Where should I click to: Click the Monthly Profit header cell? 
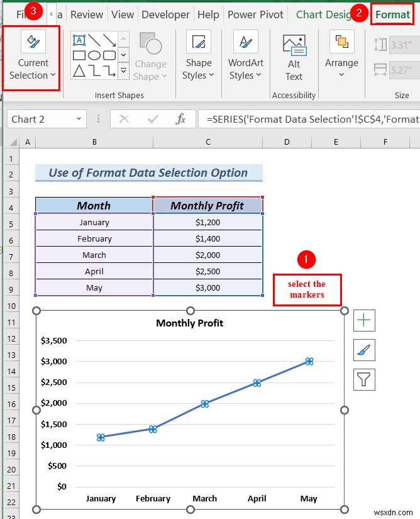pos(207,206)
